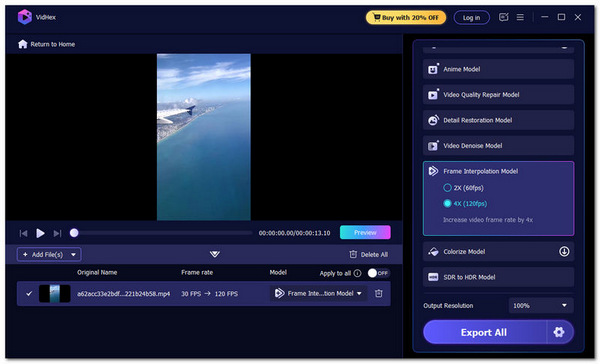Close the VidHex window
This screenshot has width=600, height=364.
(x=578, y=17)
